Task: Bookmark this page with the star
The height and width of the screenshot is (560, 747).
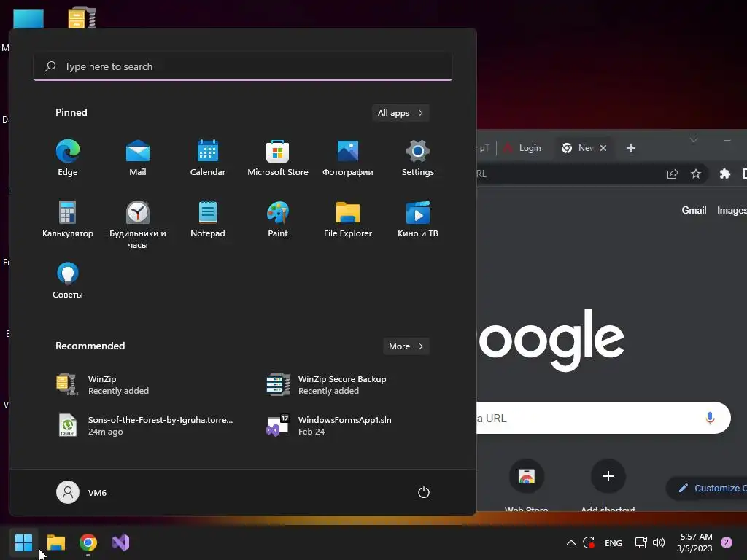Action: pos(695,174)
